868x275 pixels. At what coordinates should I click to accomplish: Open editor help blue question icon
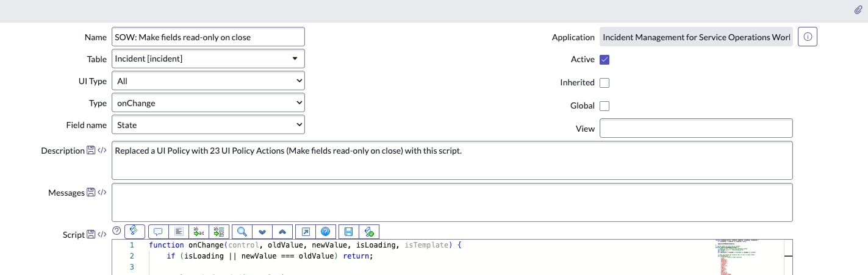(x=326, y=231)
